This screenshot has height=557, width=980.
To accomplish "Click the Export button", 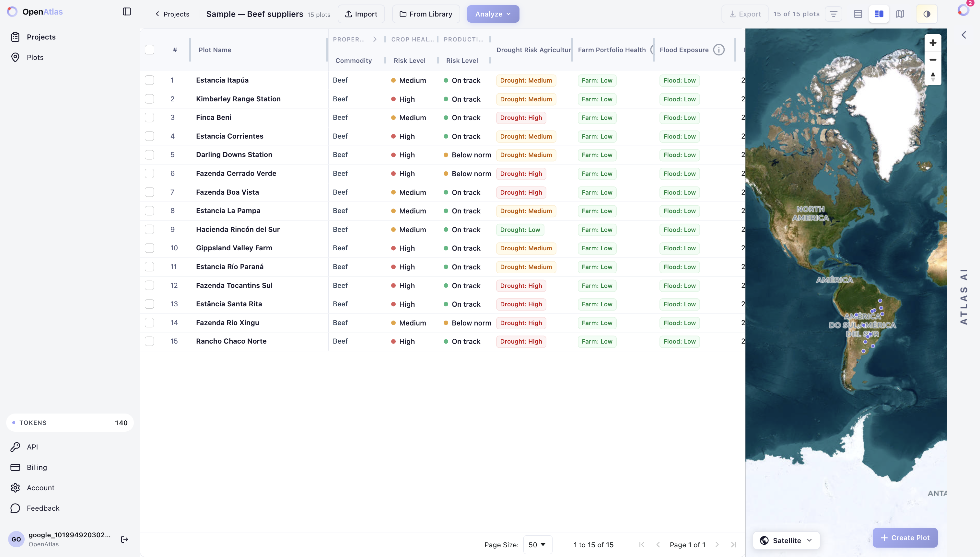I will 745,14.
